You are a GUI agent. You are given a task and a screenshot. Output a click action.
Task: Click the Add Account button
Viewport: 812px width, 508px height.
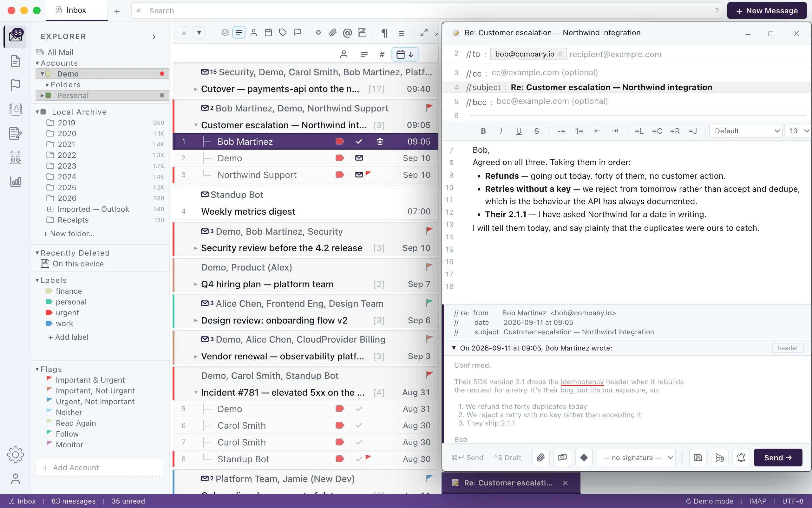[x=100, y=467]
